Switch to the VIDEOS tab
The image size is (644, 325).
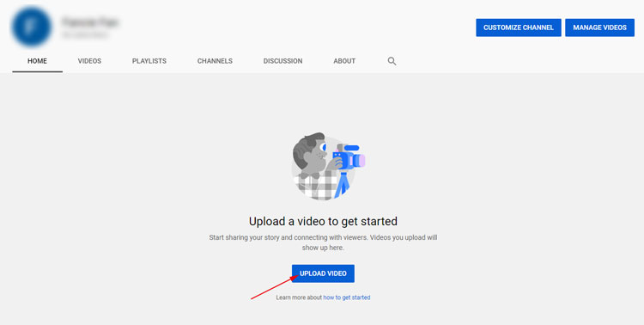point(89,61)
